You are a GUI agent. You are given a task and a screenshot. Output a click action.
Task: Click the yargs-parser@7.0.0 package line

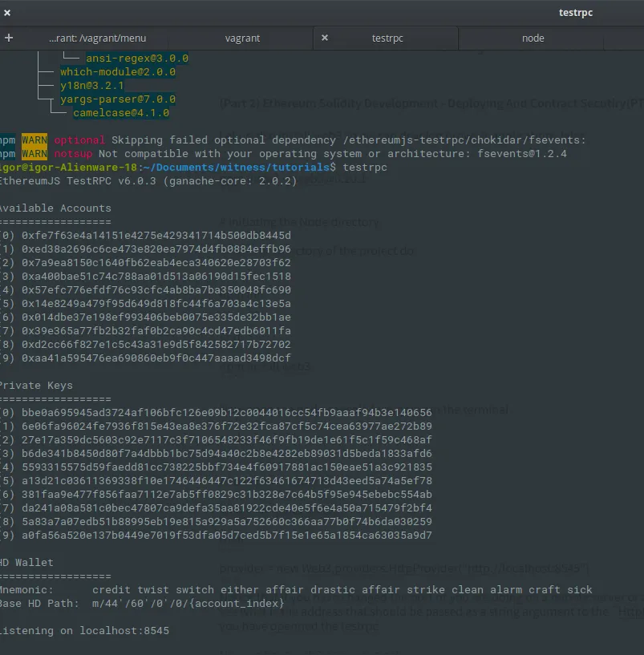click(118, 99)
